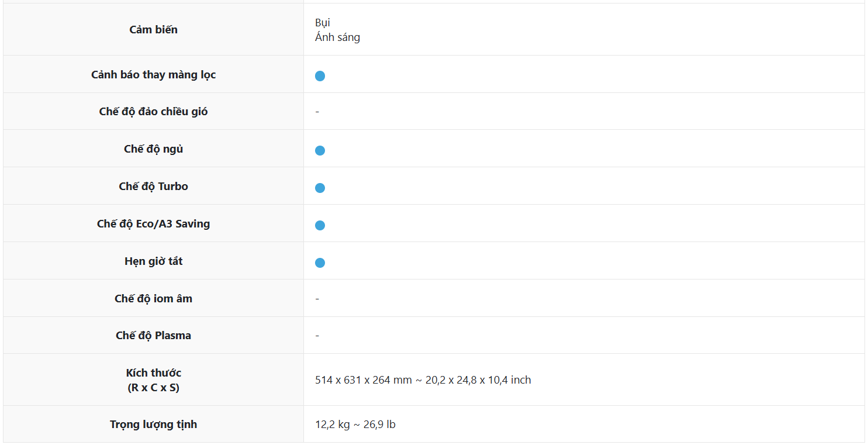Viewport: 868px width, 445px height.
Task: Click the dash value for Chế độ đảo chiều gió
Action: pyautogui.click(x=317, y=112)
